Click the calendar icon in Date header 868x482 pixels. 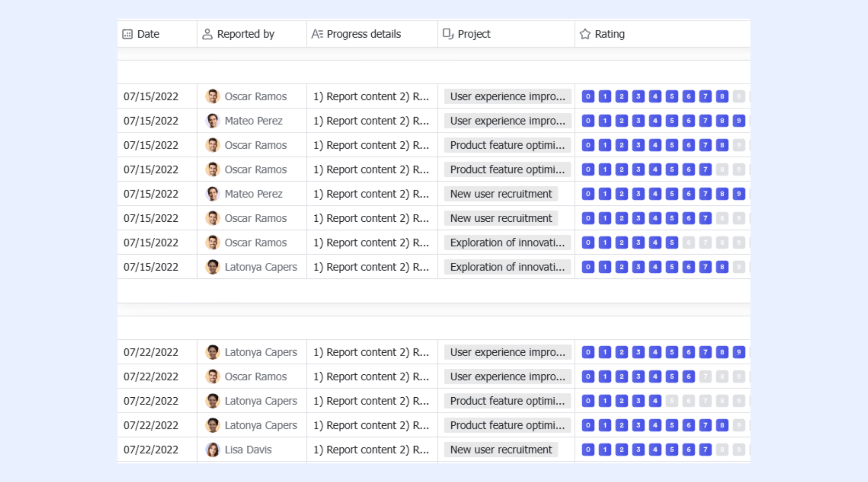coord(127,34)
